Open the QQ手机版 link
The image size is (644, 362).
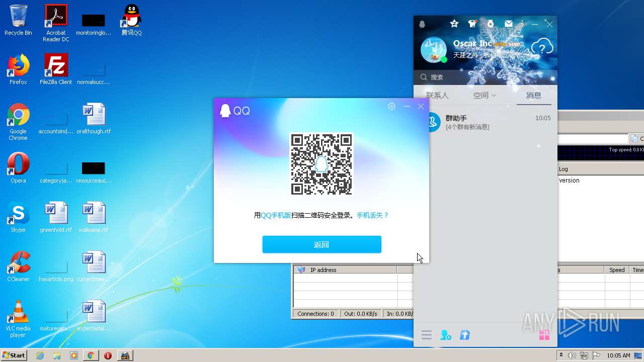[276, 215]
